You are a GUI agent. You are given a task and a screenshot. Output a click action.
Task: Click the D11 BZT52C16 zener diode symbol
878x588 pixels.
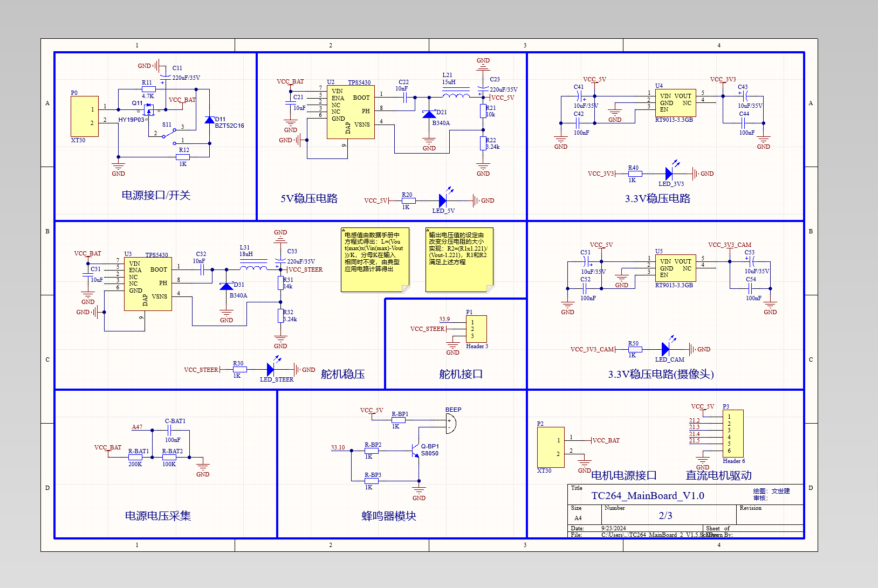(210, 120)
